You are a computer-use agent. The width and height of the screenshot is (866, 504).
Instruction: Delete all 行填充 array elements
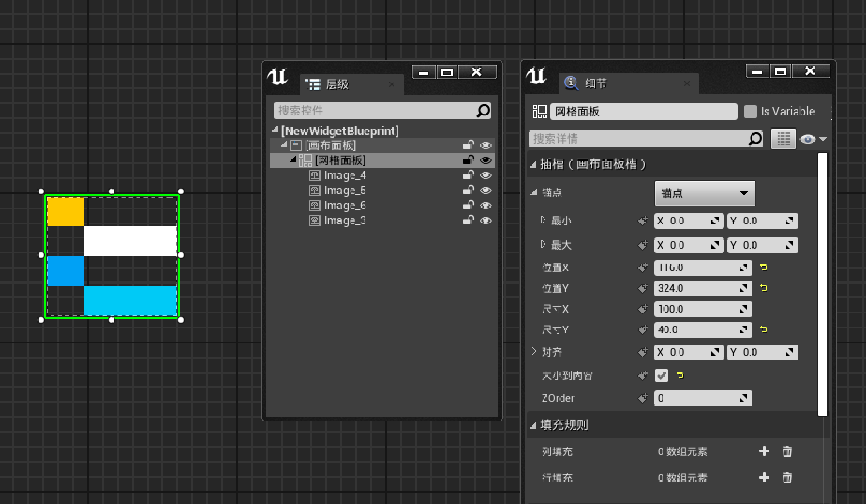point(787,478)
